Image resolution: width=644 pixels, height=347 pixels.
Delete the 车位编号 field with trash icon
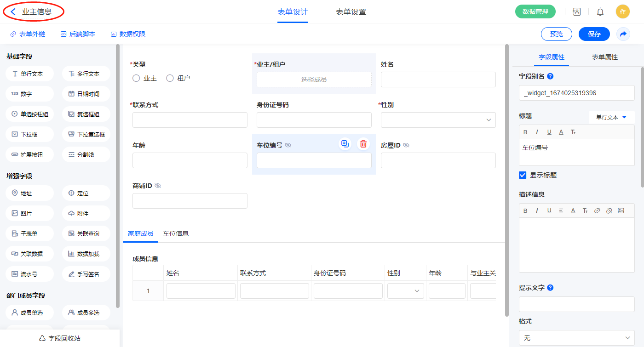pyautogui.click(x=363, y=144)
